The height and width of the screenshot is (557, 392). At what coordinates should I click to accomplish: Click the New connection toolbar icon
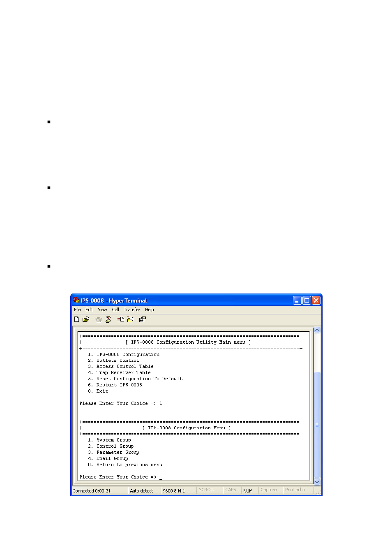coord(76,319)
